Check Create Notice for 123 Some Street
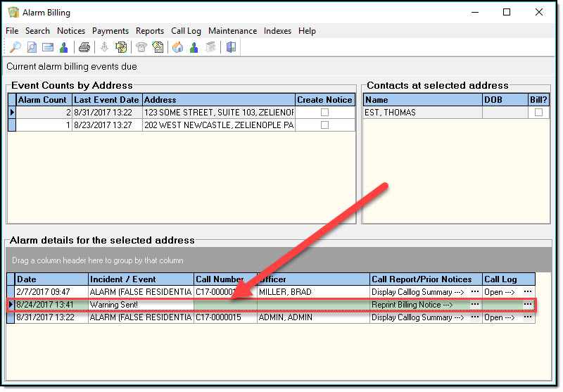Image resolution: width=563 pixels, height=392 pixels. pyautogui.click(x=324, y=113)
